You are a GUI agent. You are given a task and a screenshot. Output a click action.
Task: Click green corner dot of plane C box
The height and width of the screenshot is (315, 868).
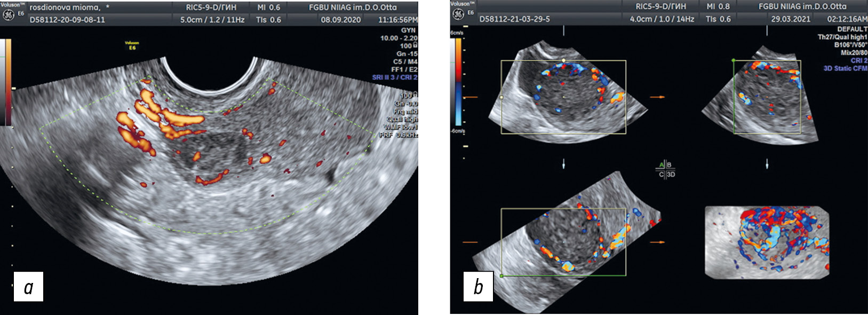[501, 275]
